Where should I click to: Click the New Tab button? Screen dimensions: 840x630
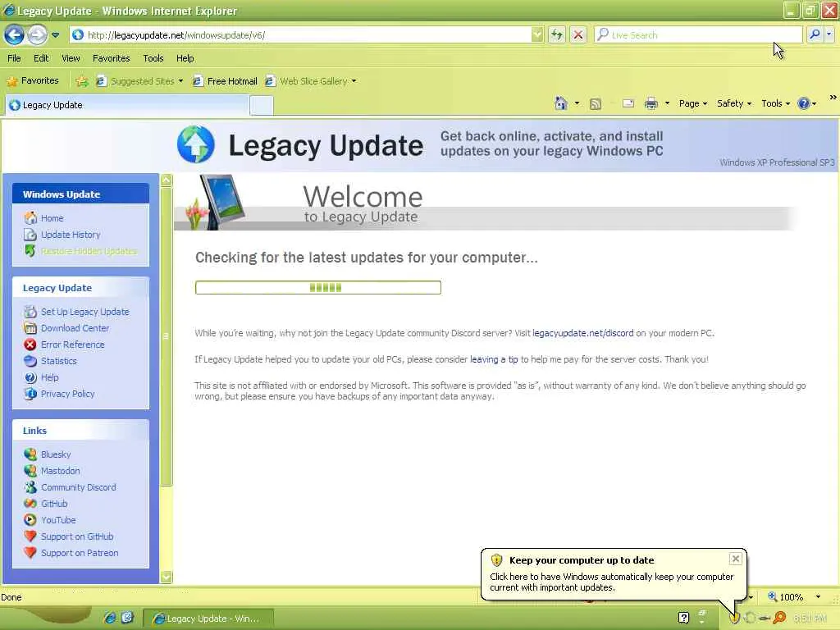coord(262,106)
